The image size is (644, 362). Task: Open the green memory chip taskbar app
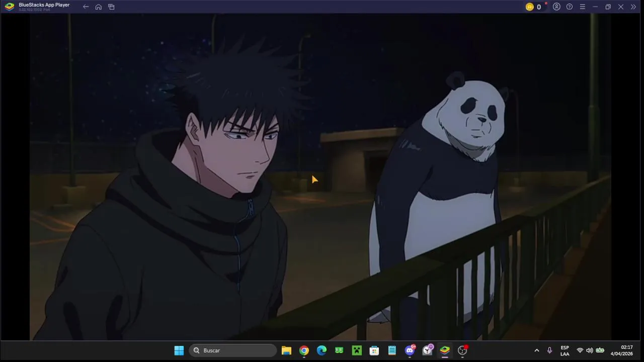[339, 350]
